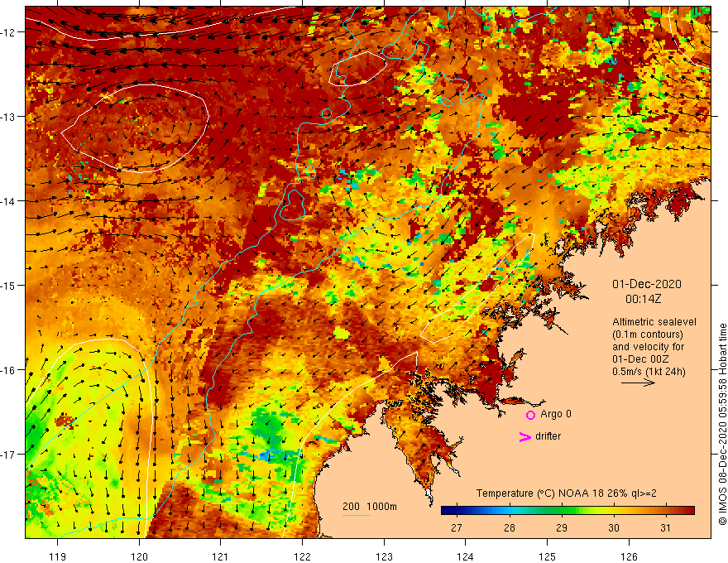The width and height of the screenshot is (728, 563).
Task: Click the 31 value on temperature scale
Action: click(665, 527)
